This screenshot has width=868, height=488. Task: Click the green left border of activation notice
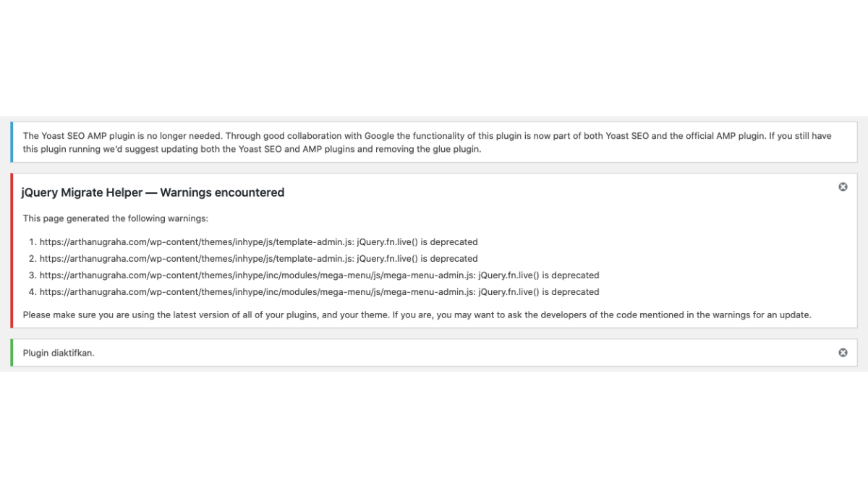click(x=12, y=353)
